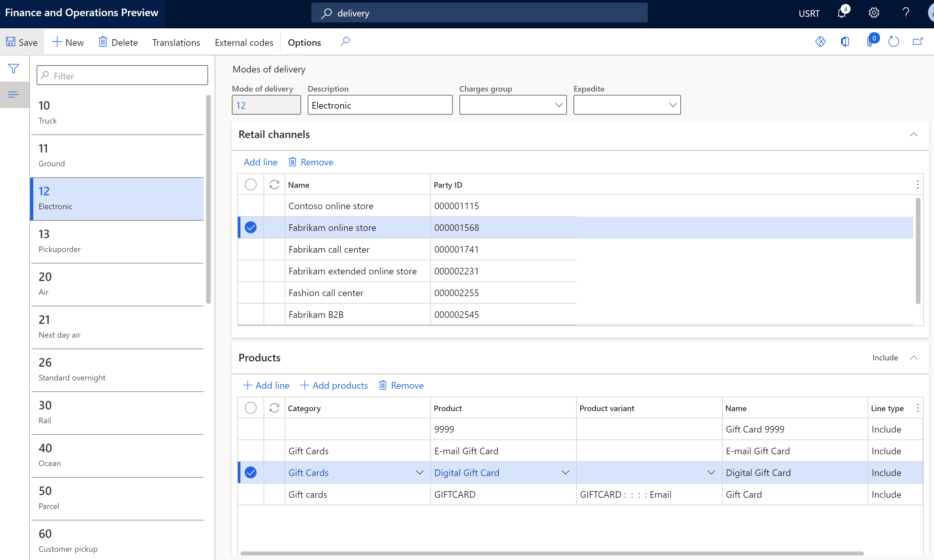Click the Search/filter icon in sidebar
Screen dimensions: 934x560
[14, 69]
